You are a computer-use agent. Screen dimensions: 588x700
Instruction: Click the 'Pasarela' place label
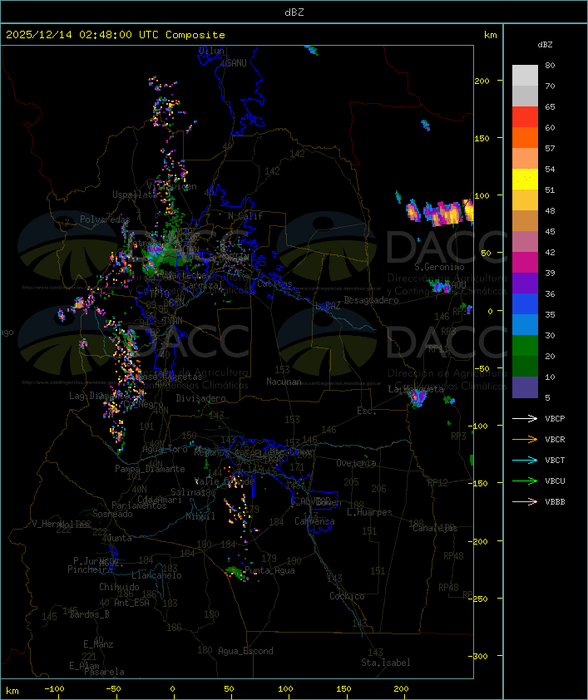click(104, 672)
